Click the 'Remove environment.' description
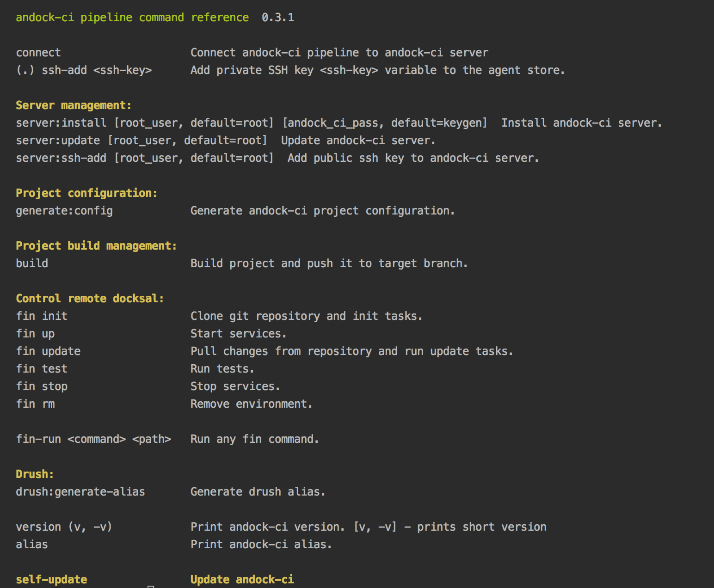The image size is (714, 588). [252, 404]
